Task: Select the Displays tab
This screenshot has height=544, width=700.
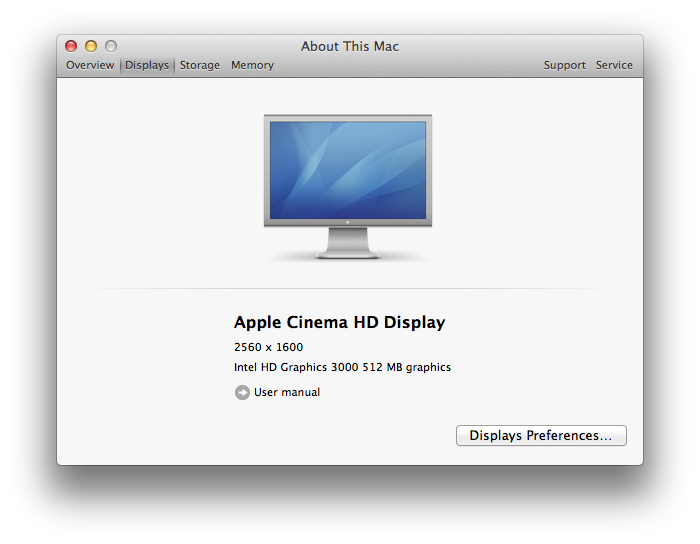Action: 147,65
